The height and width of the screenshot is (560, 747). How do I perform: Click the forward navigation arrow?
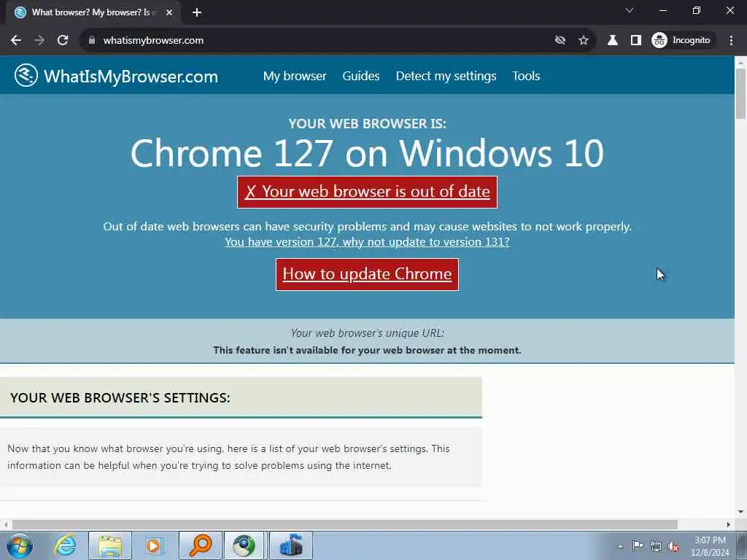[x=39, y=41]
